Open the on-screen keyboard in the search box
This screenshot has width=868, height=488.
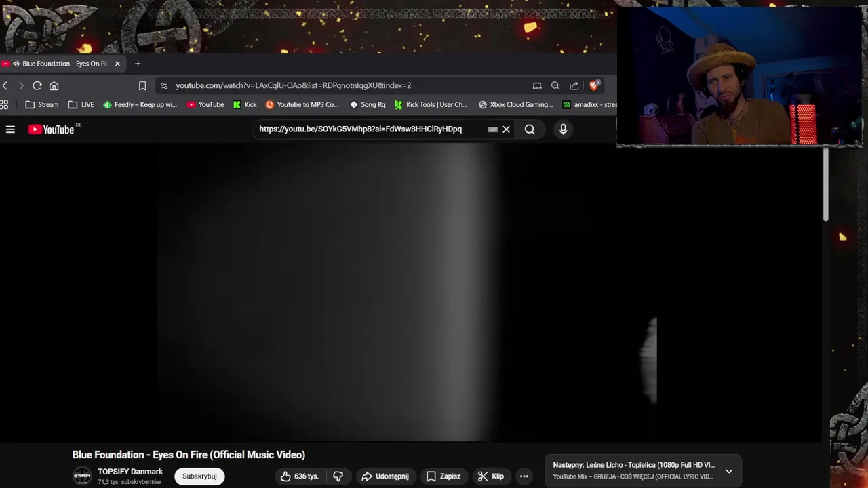point(493,129)
